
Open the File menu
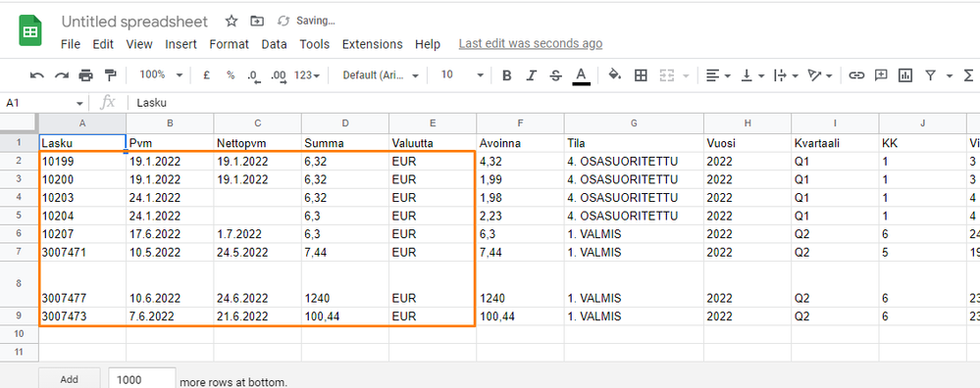pos(71,44)
